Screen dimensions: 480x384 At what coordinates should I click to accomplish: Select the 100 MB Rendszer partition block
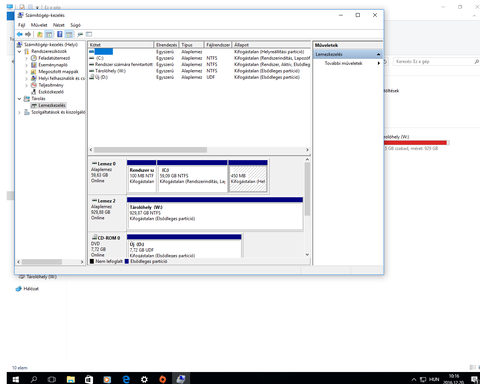[x=142, y=176]
